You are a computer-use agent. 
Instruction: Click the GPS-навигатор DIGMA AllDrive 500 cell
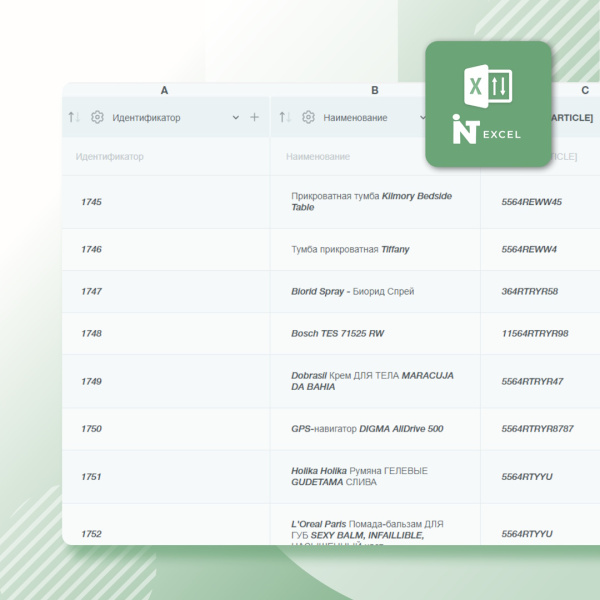[366, 429]
